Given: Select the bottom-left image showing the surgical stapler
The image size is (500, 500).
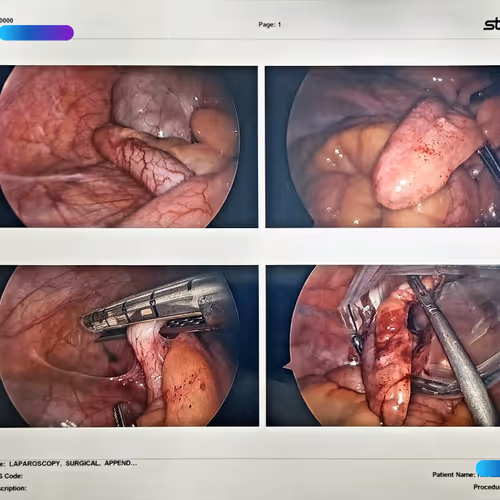Looking at the screenshot, I should pyautogui.click(x=129, y=346).
